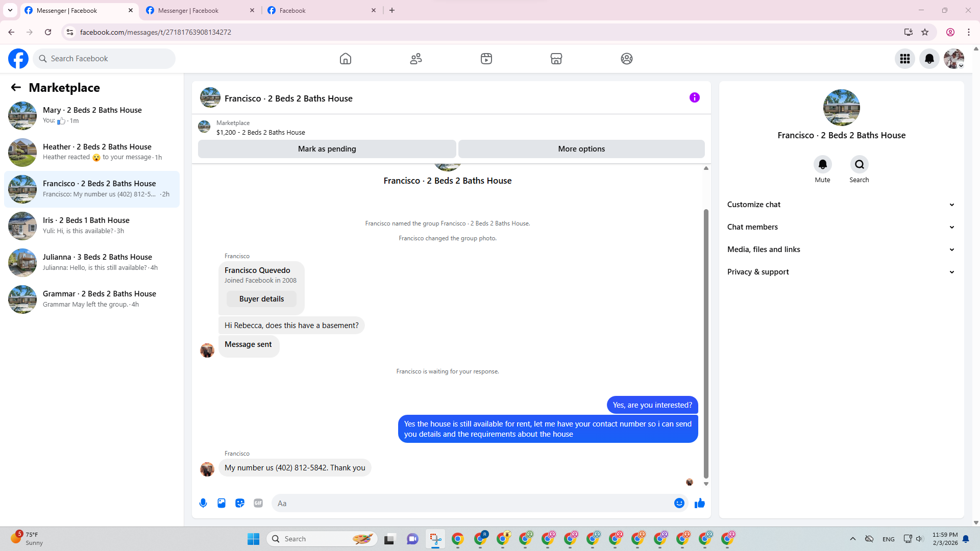Open the Marketplace icon in top navigation

(556, 59)
